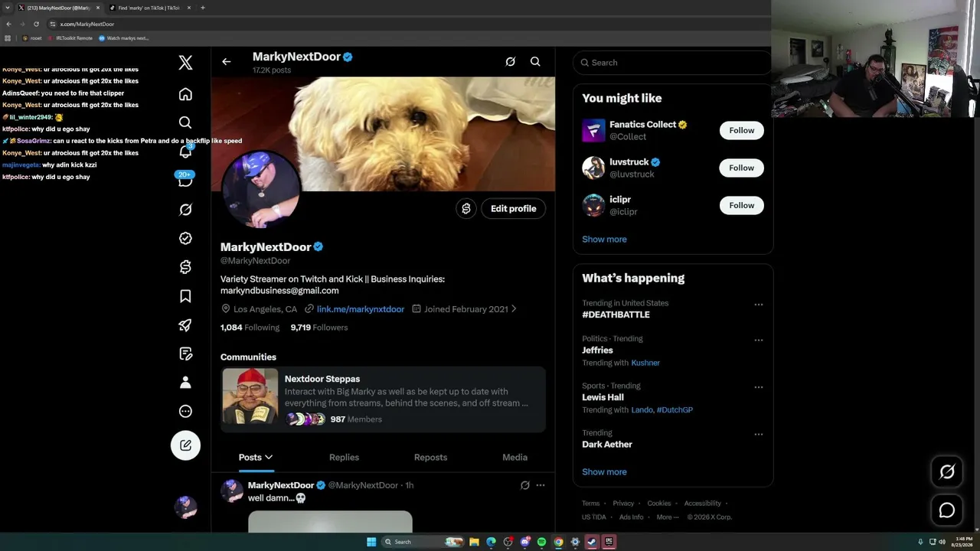View 1,084 Following list

[x=250, y=328]
